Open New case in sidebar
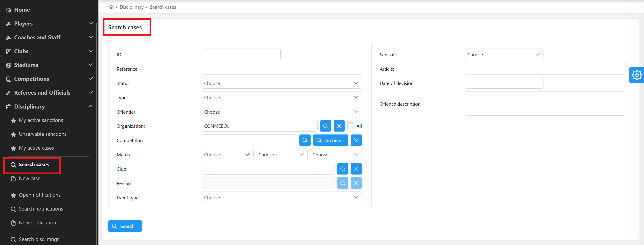The height and width of the screenshot is (245, 644). (x=30, y=179)
